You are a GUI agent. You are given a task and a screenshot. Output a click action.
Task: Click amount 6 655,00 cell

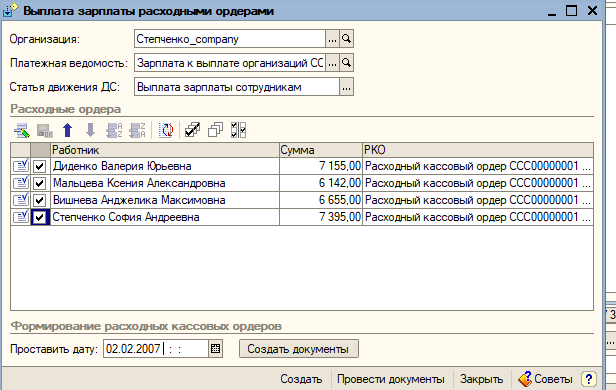[x=321, y=200]
